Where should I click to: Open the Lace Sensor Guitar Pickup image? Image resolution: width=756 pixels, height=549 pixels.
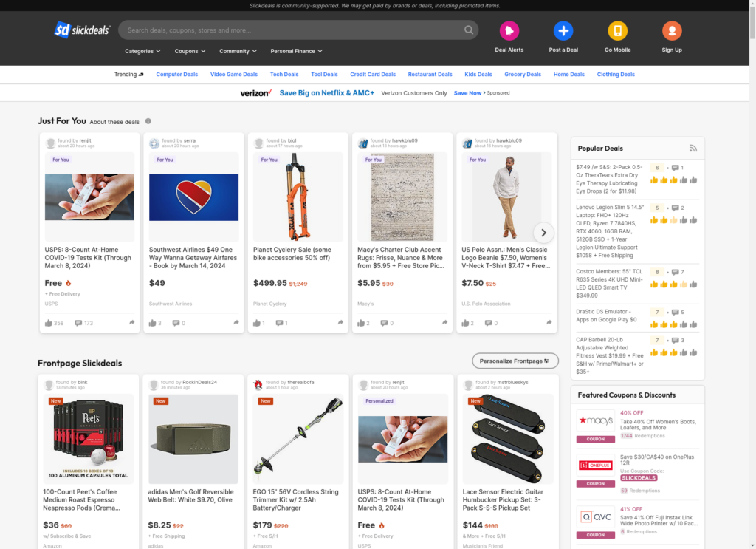(x=508, y=438)
